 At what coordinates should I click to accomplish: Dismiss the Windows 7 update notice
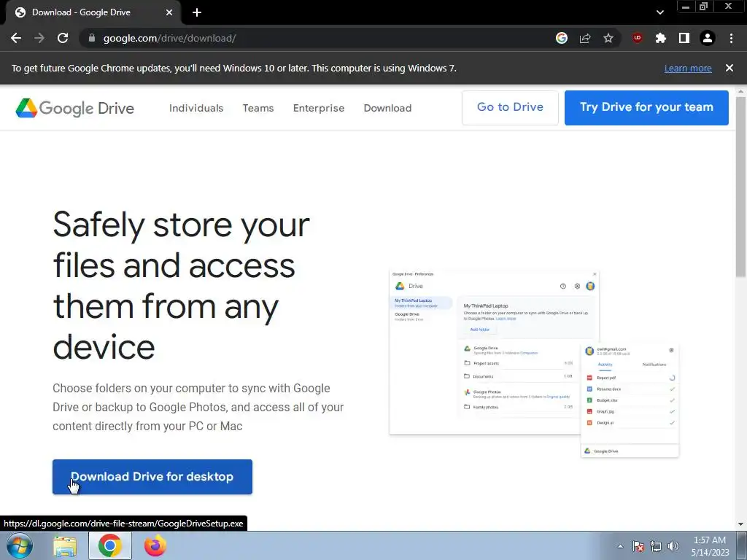click(729, 68)
